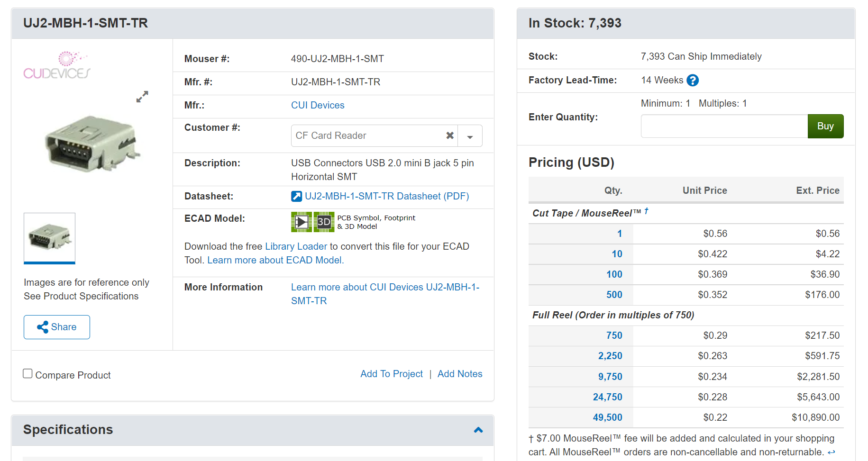Click the green Buy button

tap(825, 126)
